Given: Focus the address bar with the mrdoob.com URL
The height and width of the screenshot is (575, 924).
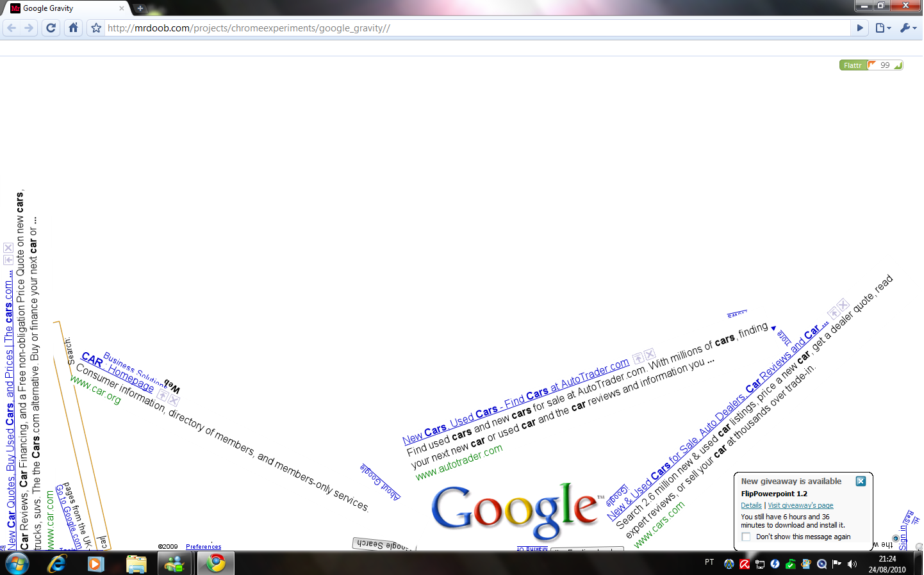Looking at the screenshot, I should (477, 28).
